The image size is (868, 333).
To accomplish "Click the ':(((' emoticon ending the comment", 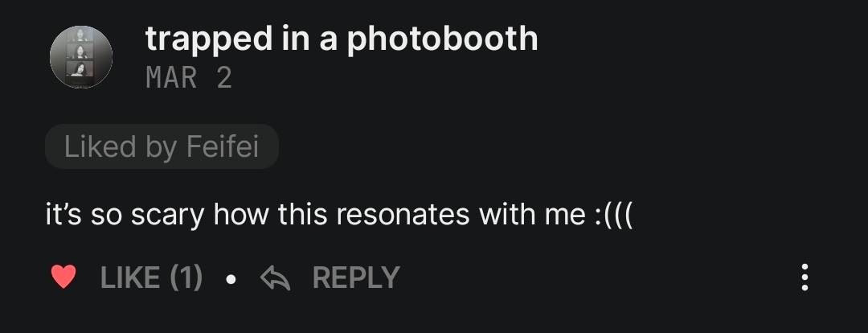I will tap(613, 215).
